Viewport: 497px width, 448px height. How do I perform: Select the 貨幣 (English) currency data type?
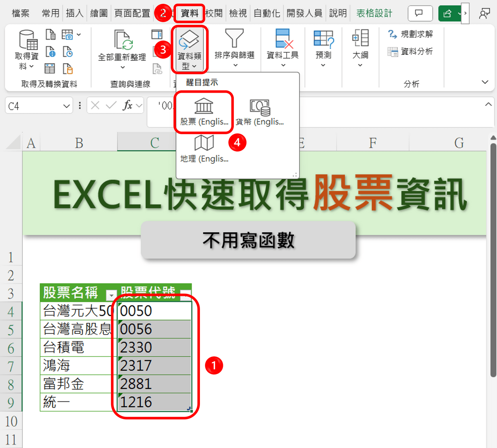tap(260, 112)
